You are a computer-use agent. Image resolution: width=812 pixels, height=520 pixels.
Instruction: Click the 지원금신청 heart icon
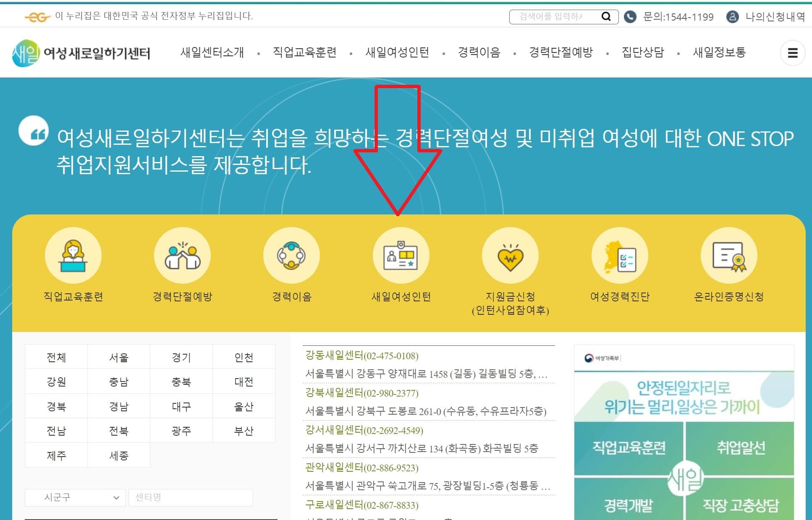coord(510,255)
